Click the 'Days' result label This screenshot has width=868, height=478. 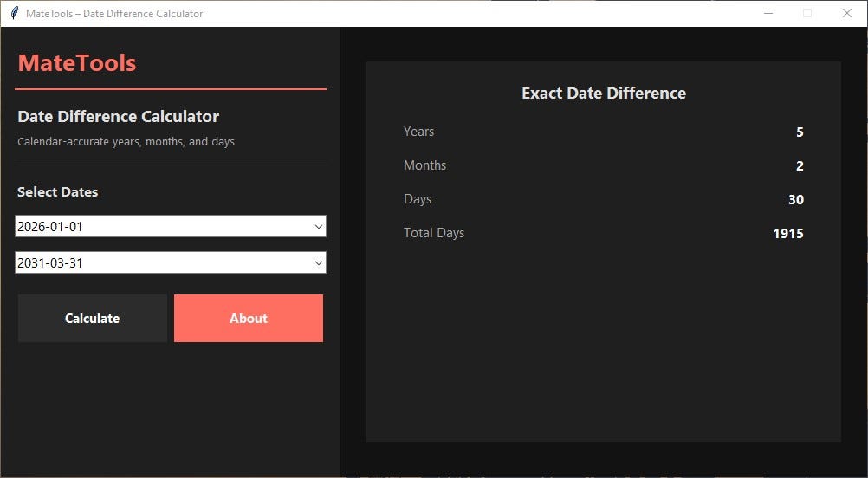(x=418, y=199)
